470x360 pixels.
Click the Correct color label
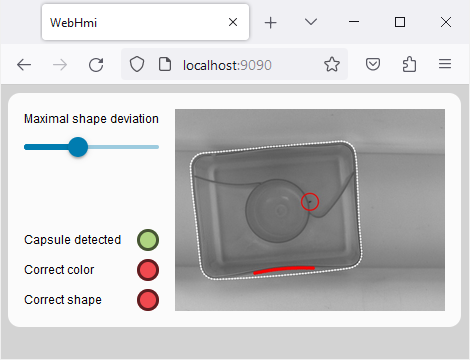coord(59,269)
